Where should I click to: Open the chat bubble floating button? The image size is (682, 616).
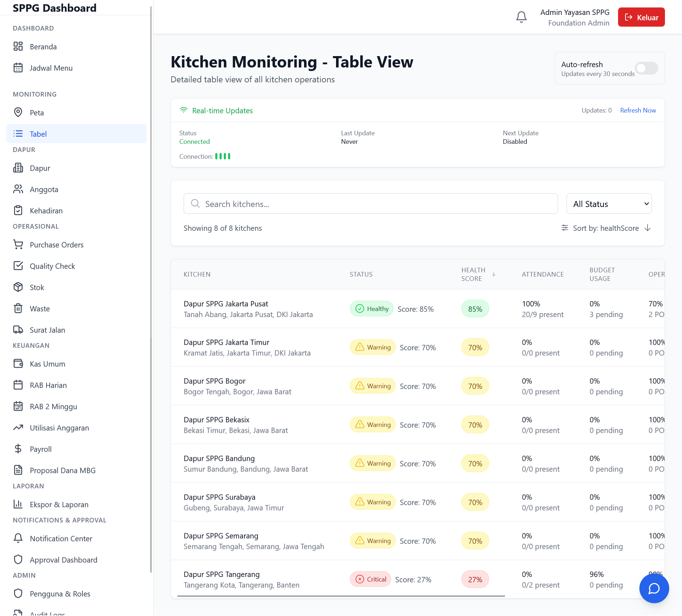pyautogui.click(x=654, y=588)
